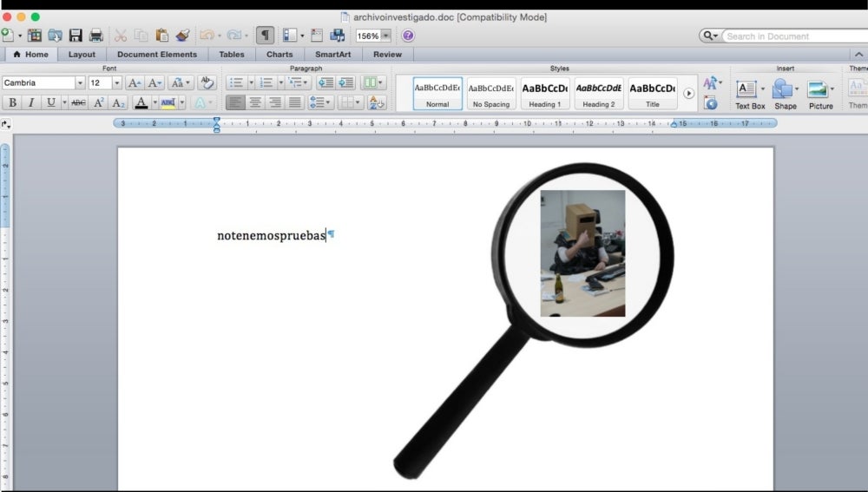The image size is (868, 492).
Task: Click the Sort text A-Z icon
Action: click(x=377, y=102)
